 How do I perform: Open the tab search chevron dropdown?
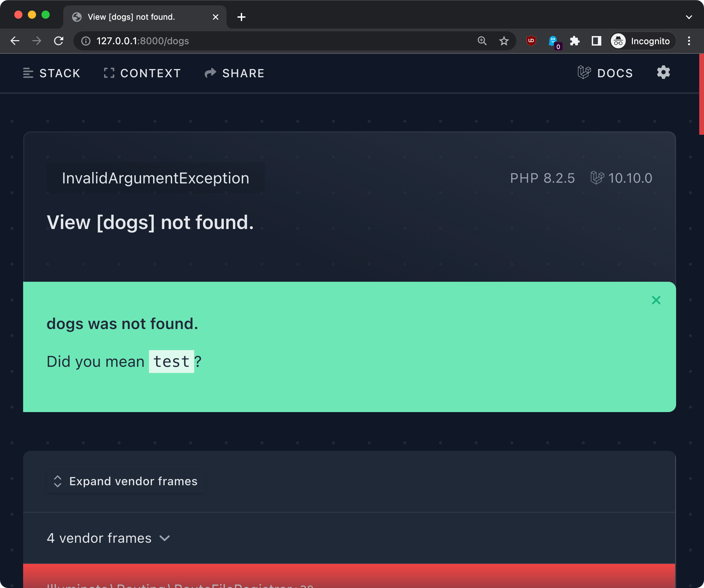pyautogui.click(x=689, y=17)
